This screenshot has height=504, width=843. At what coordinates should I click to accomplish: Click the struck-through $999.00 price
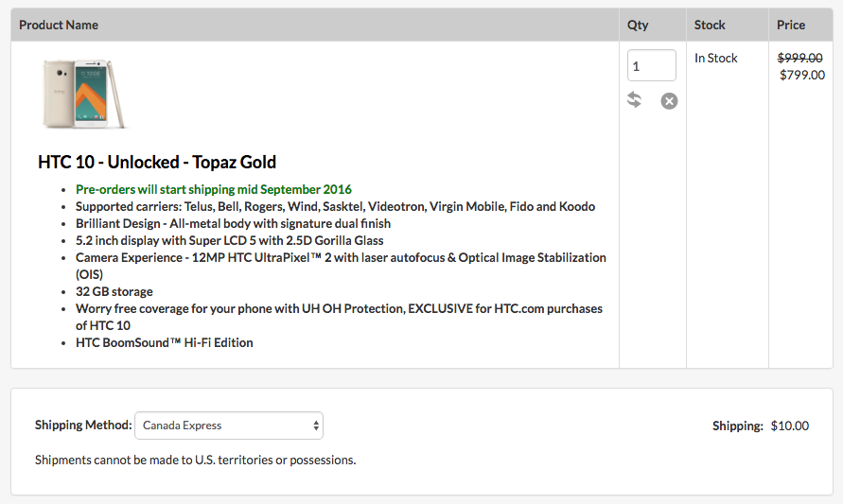pos(800,58)
